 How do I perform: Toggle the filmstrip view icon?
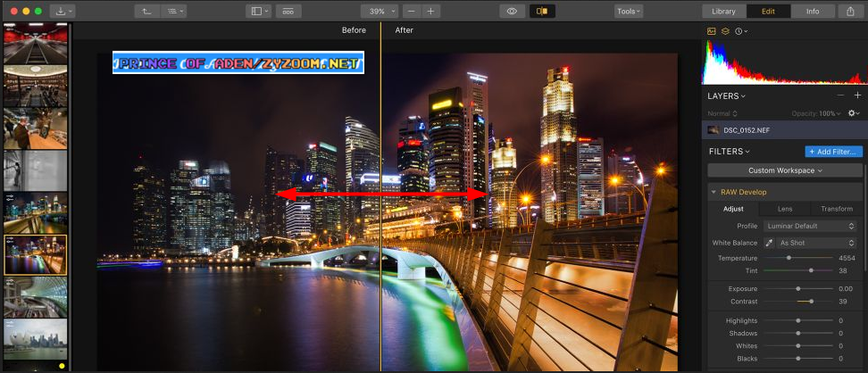click(288, 11)
